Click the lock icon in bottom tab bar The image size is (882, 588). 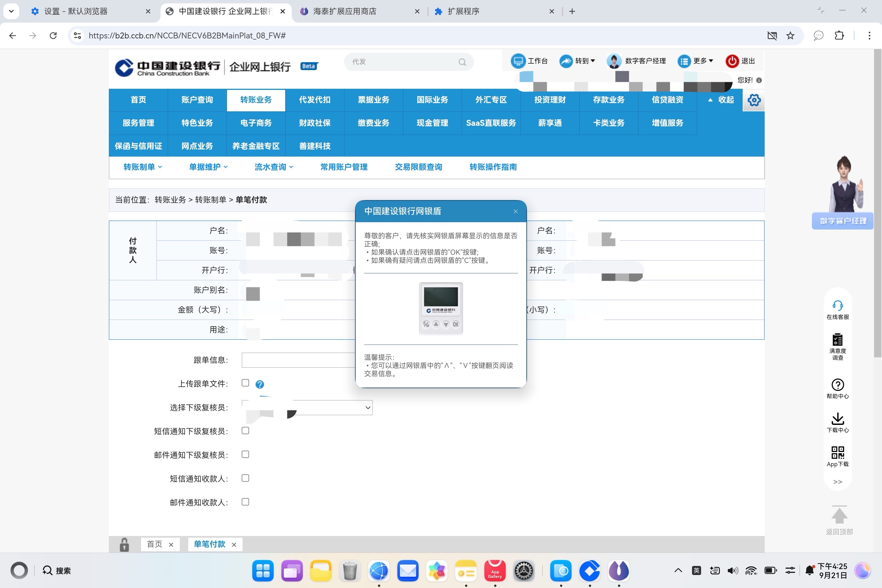pos(124,544)
